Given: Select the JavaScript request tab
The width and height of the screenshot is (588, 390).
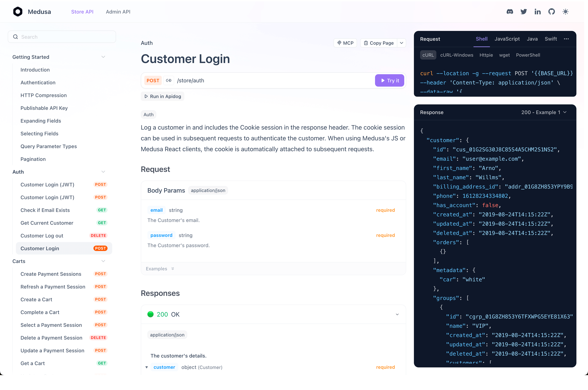Looking at the screenshot, I should coord(507,39).
